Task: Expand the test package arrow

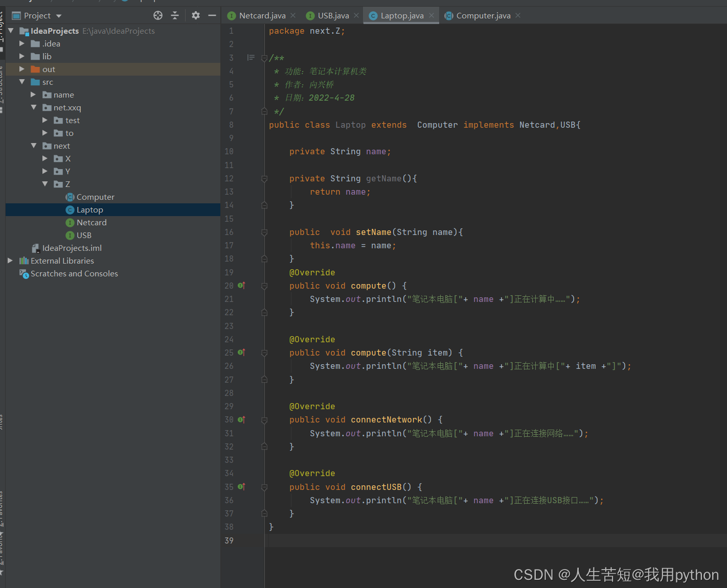Action: pos(45,120)
